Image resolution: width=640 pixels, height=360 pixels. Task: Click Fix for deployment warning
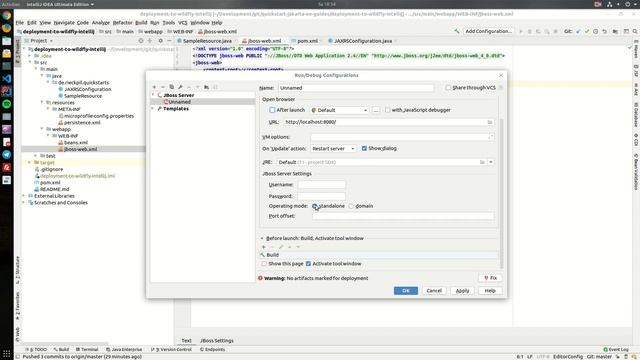click(x=490, y=278)
